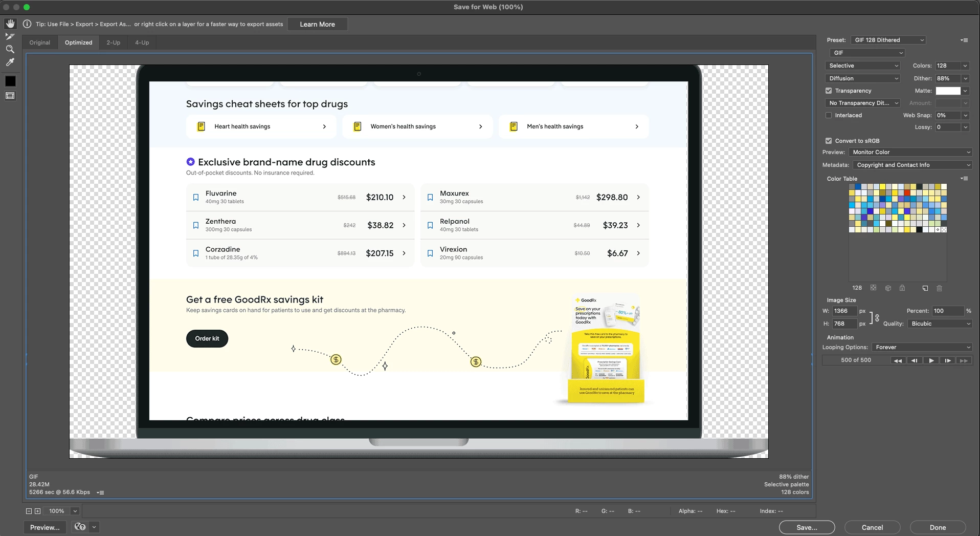Open the Preset dropdown GIF 128 Dithered
Image resolution: width=980 pixels, height=536 pixels.
pos(888,40)
